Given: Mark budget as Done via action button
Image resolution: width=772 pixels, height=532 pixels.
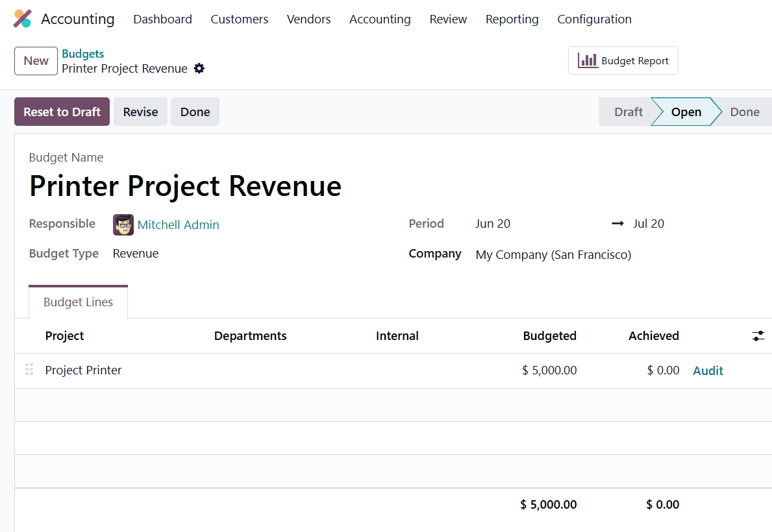Looking at the screenshot, I should pos(195,112).
